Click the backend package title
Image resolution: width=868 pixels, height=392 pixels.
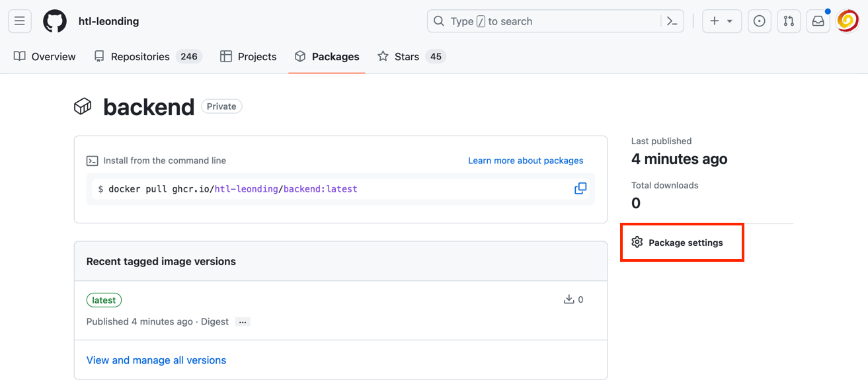pos(149,106)
